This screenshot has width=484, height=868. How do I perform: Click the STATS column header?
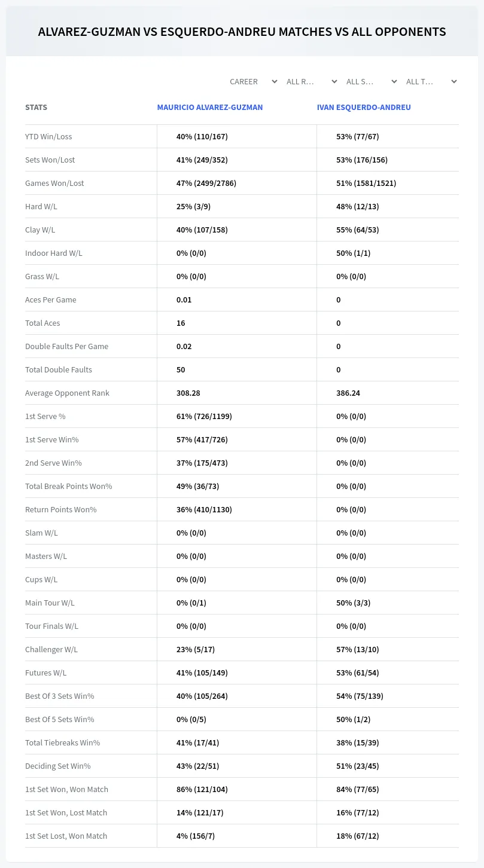36,108
